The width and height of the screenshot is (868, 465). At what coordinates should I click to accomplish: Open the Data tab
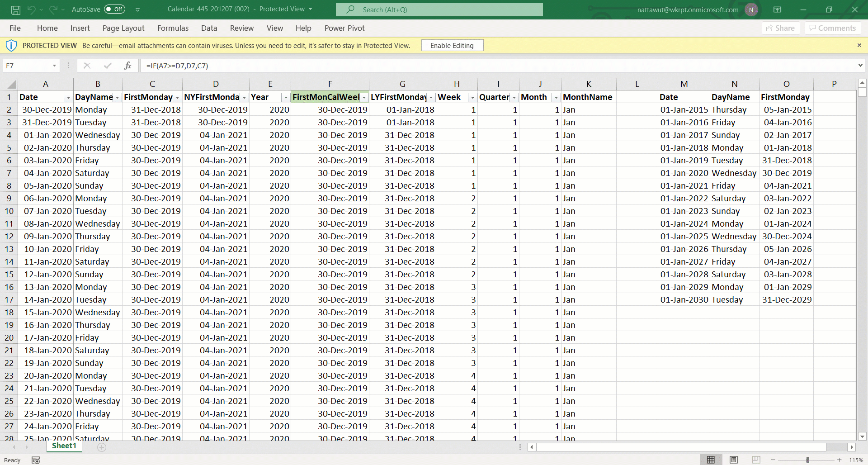(x=209, y=28)
